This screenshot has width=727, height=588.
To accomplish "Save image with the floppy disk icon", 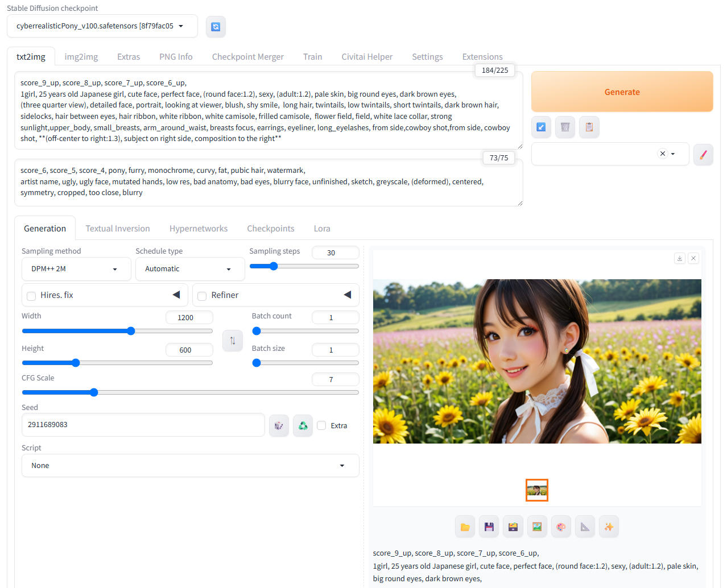I will click(x=489, y=527).
